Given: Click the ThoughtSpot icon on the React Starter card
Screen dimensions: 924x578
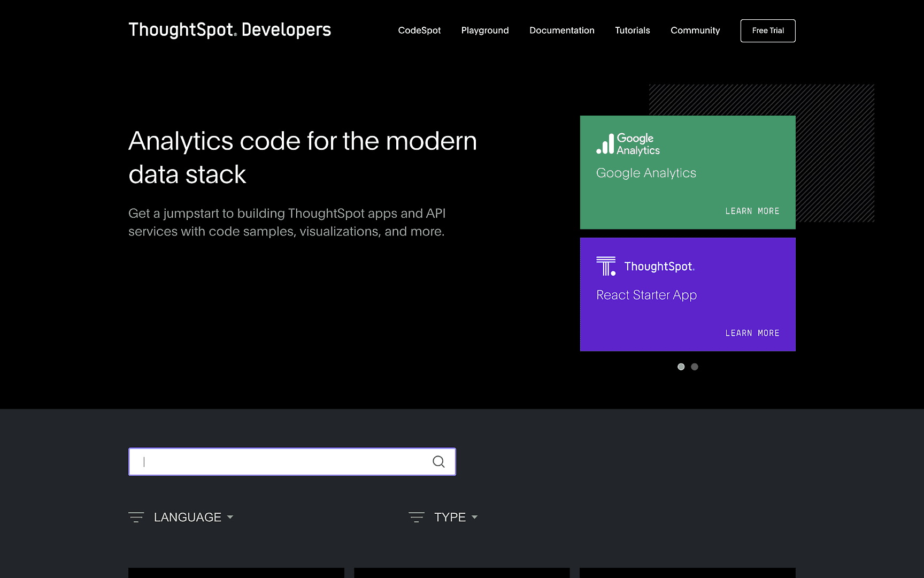Looking at the screenshot, I should tap(605, 266).
